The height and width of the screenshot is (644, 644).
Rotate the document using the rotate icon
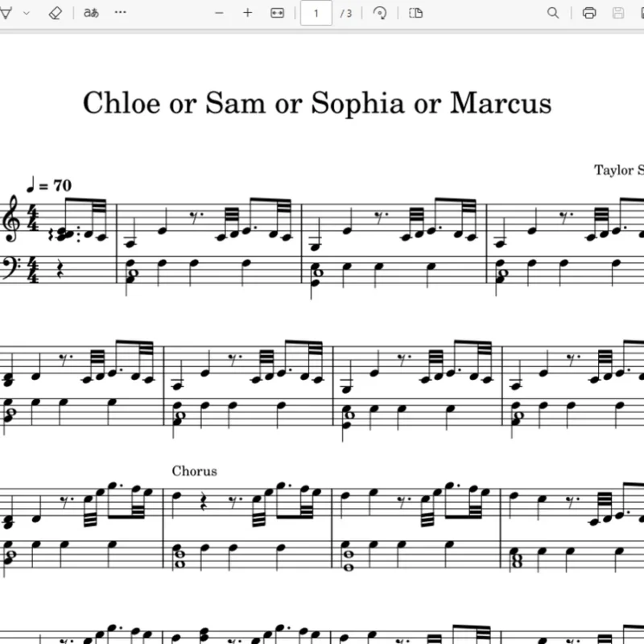(380, 13)
